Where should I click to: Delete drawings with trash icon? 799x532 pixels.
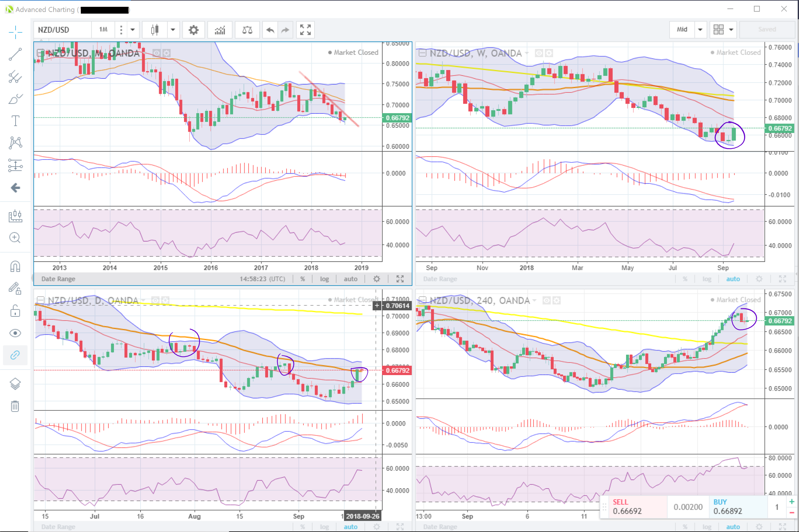coord(15,406)
